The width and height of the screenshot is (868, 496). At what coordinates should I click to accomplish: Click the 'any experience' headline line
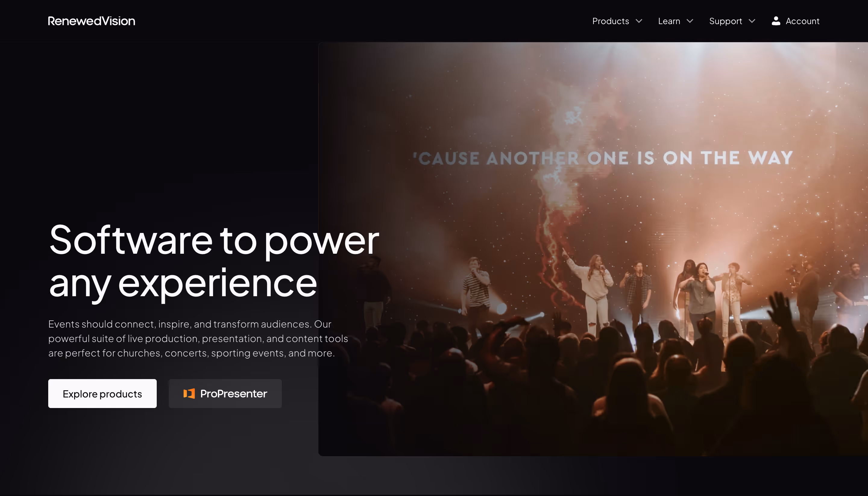point(183,284)
